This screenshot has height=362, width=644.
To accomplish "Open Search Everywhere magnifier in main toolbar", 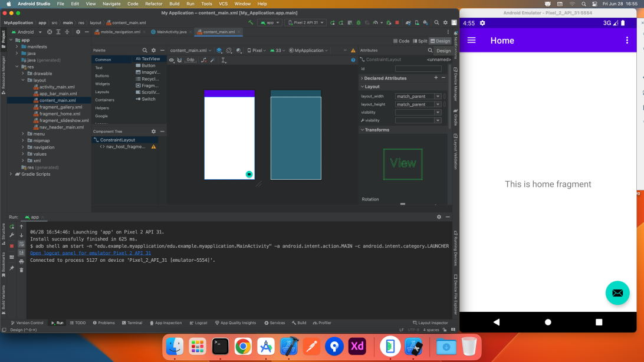I will pos(436,22).
